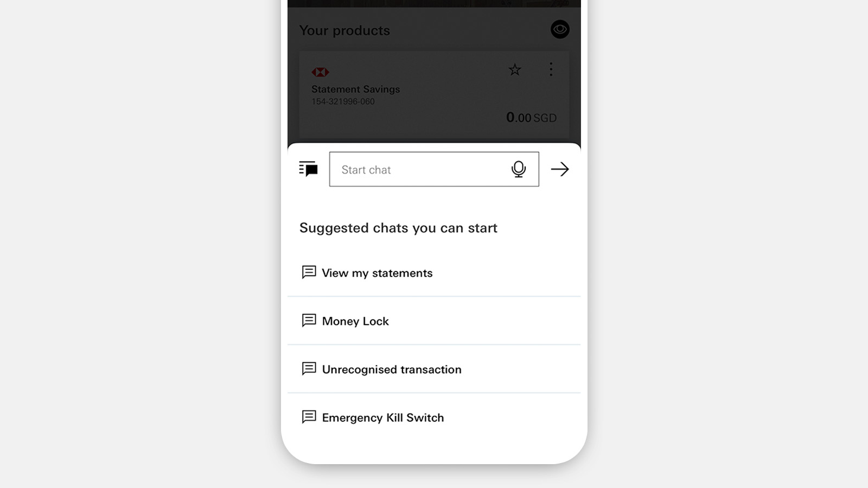Tap the microphone icon for voice input
This screenshot has height=488, width=868.
click(519, 169)
